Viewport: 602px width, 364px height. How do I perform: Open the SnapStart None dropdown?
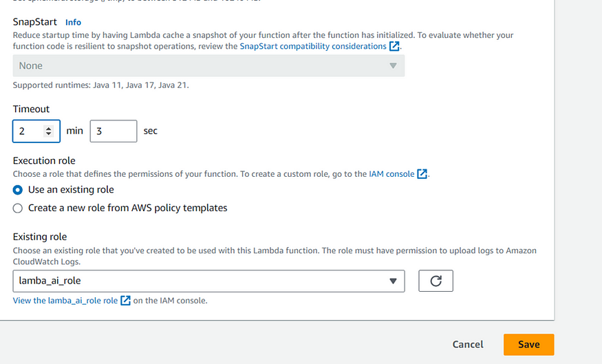(208, 65)
